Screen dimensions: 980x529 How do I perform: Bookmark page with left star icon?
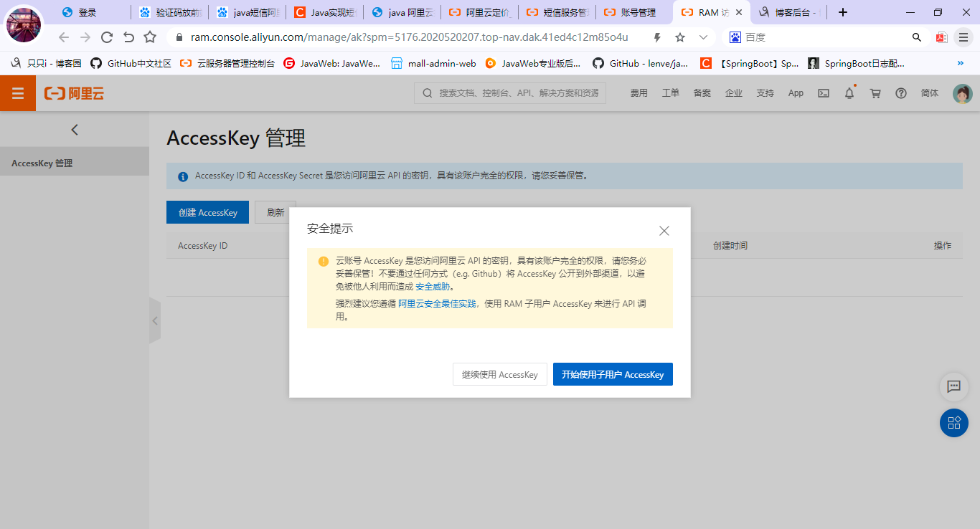click(150, 37)
